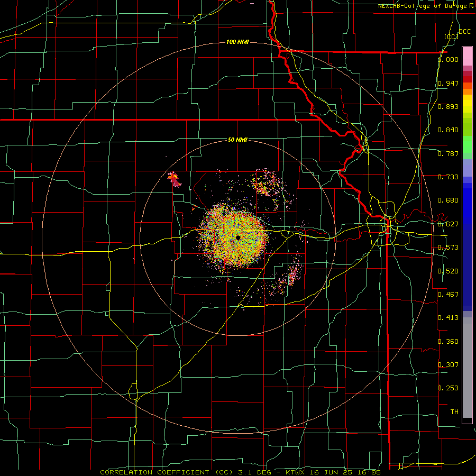Click the DCC product label

point(465,32)
